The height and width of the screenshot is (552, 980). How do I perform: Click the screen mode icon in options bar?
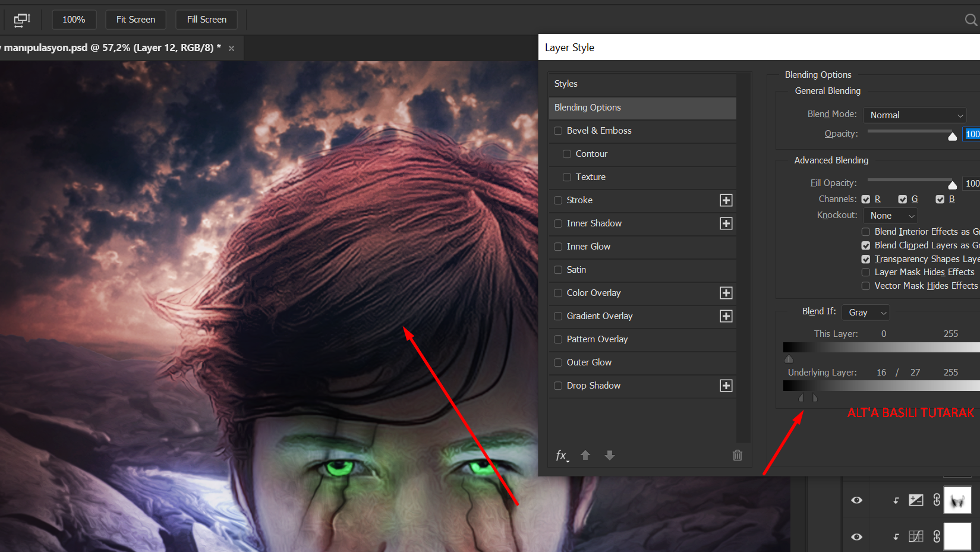coord(22,20)
